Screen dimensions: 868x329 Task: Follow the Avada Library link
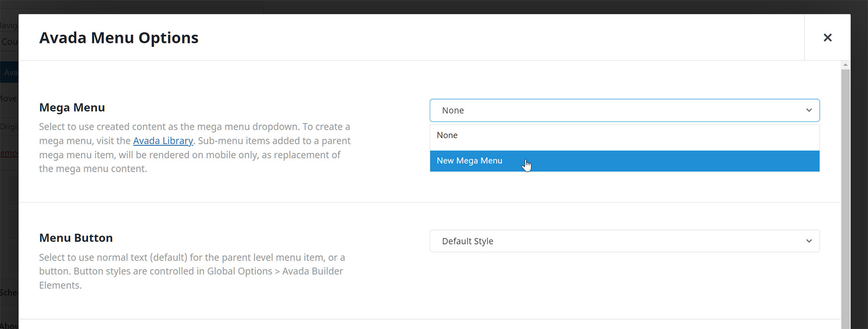pyautogui.click(x=163, y=141)
